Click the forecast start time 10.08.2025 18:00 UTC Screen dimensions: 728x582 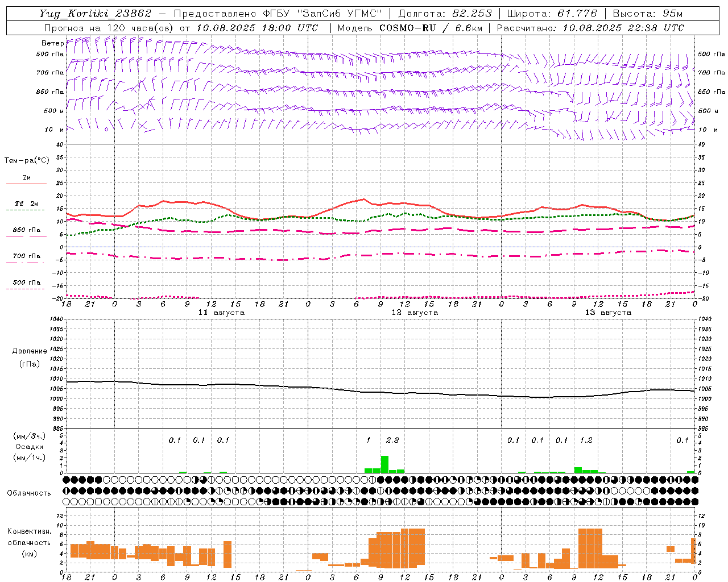click(257, 28)
